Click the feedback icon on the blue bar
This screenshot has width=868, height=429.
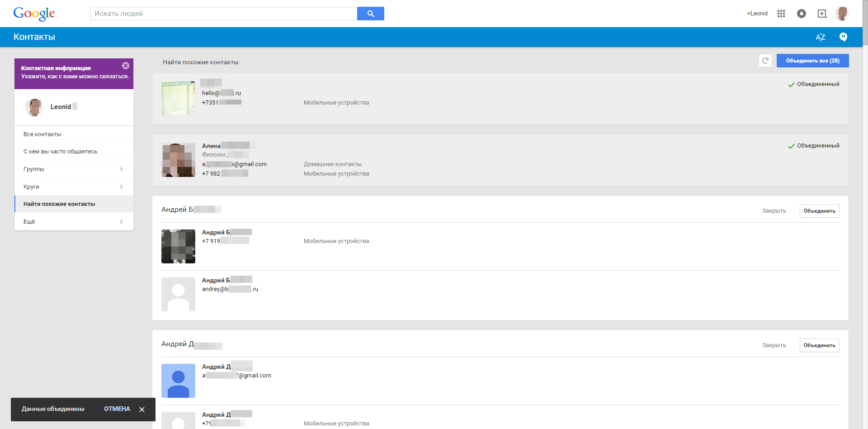point(843,37)
